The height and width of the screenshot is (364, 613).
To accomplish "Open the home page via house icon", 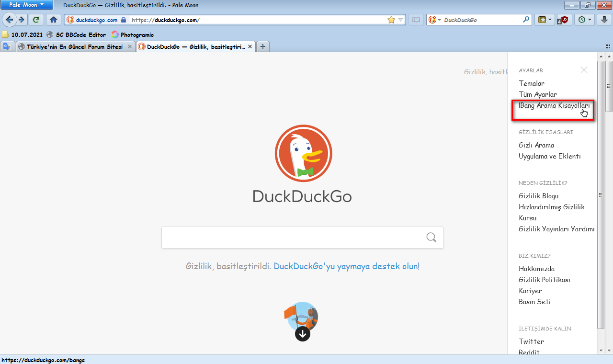I will (x=54, y=20).
